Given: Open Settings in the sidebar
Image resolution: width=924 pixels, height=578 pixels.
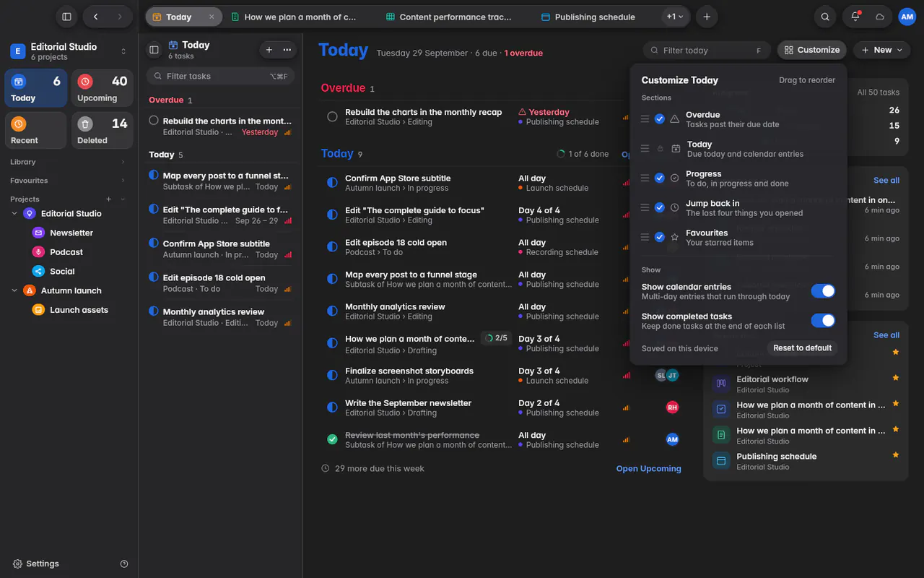Looking at the screenshot, I should click(x=36, y=564).
